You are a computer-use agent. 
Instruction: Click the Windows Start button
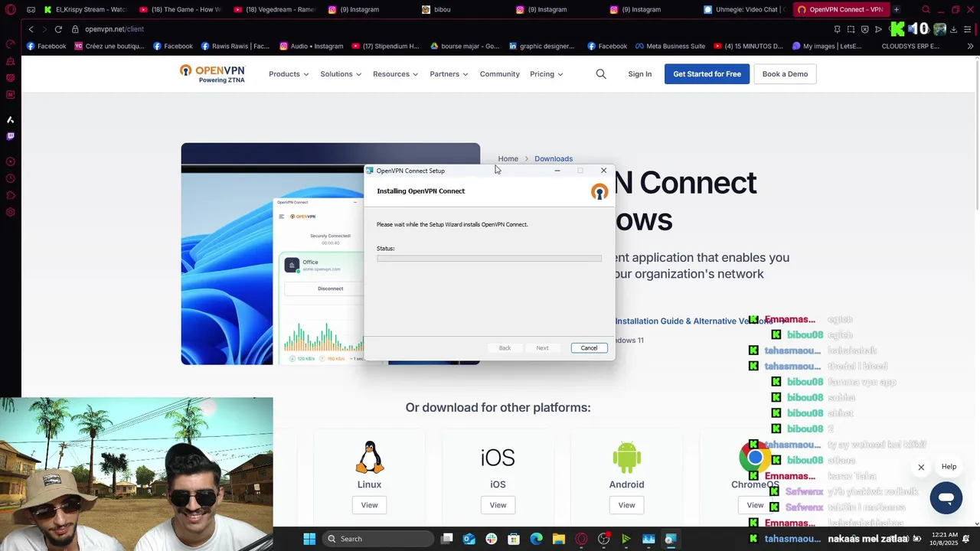[309, 539]
